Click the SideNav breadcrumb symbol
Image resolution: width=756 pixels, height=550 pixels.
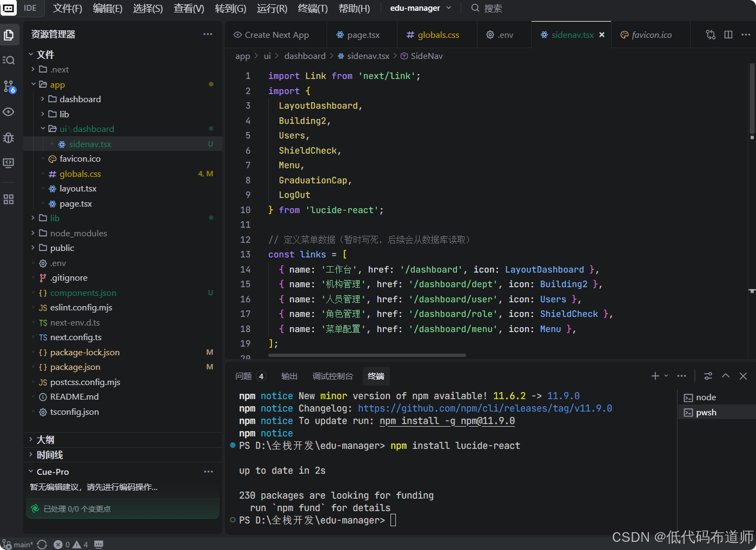point(421,56)
